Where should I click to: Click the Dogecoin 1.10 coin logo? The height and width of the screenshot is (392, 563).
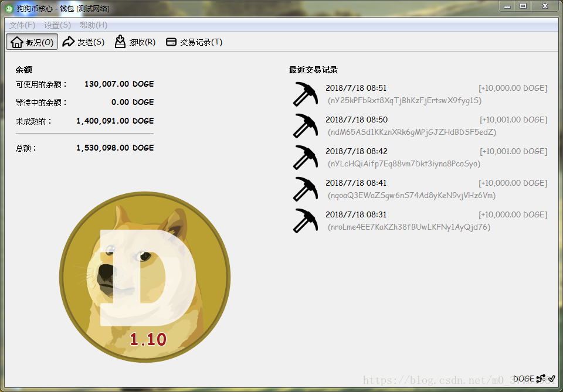point(145,277)
